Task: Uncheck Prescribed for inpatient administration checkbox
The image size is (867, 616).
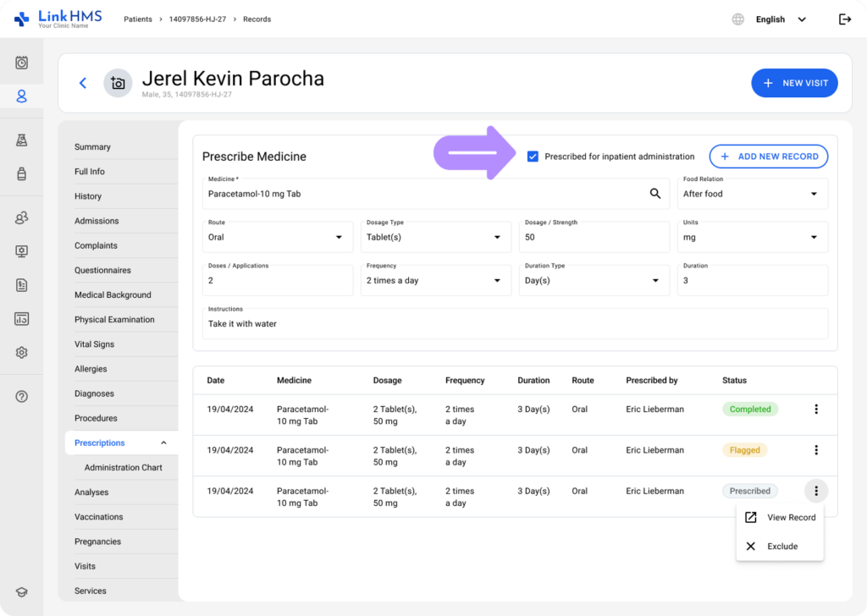Action: pos(533,157)
